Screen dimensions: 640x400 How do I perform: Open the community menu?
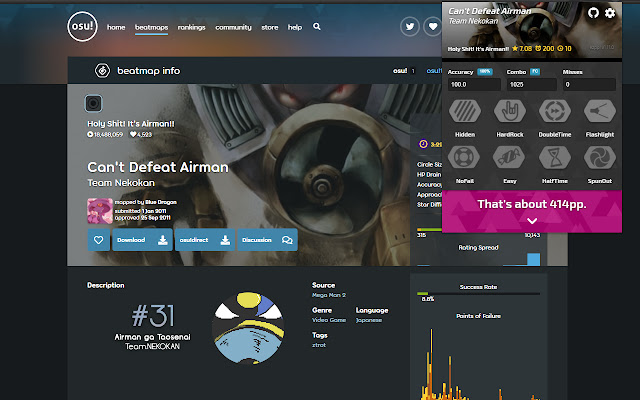[x=233, y=27]
